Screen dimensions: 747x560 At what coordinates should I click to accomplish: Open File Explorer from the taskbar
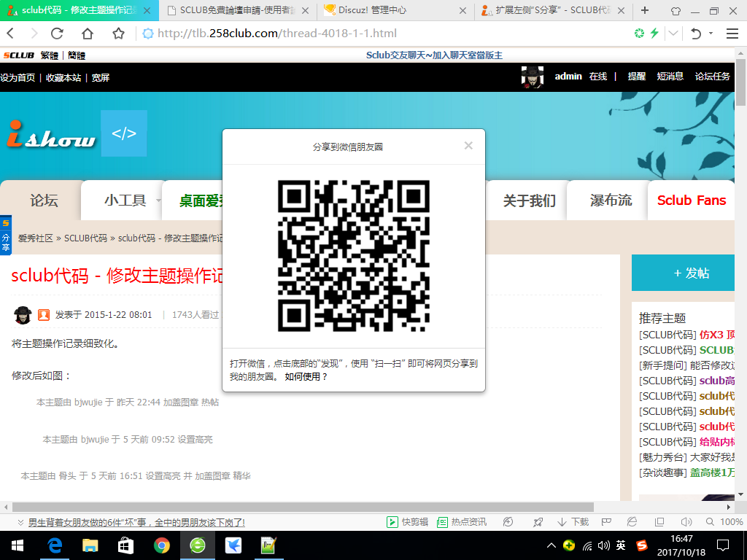(90, 545)
